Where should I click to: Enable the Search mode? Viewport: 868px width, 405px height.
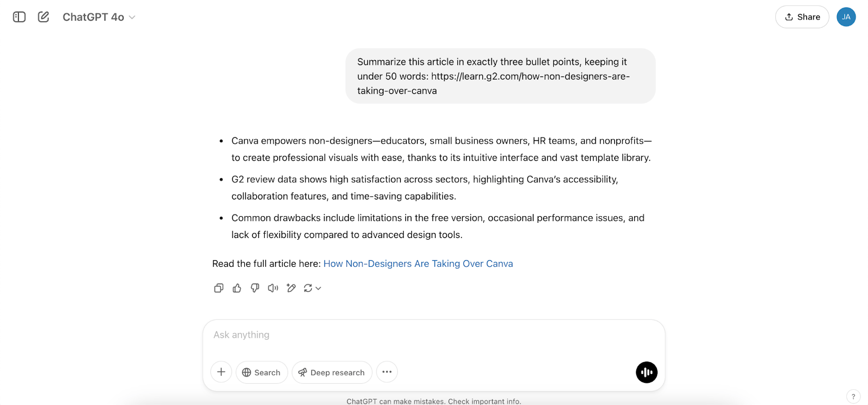pyautogui.click(x=261, y=372)
